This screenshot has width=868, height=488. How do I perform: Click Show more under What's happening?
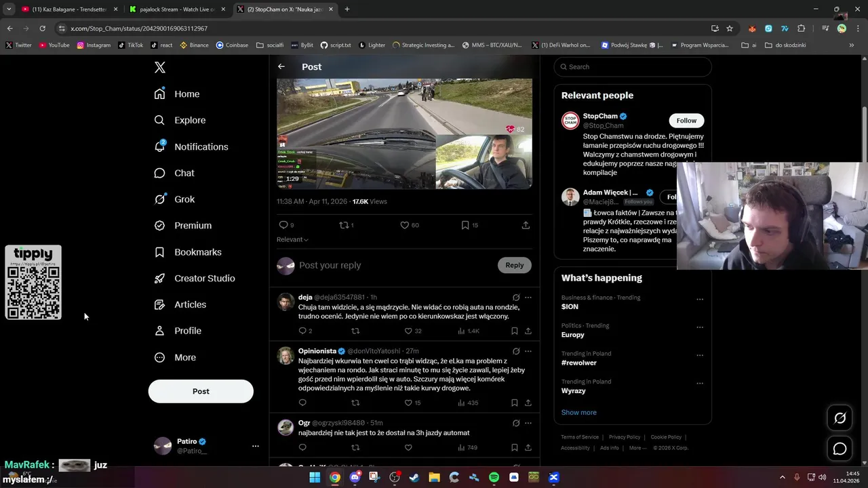[579, 412]
